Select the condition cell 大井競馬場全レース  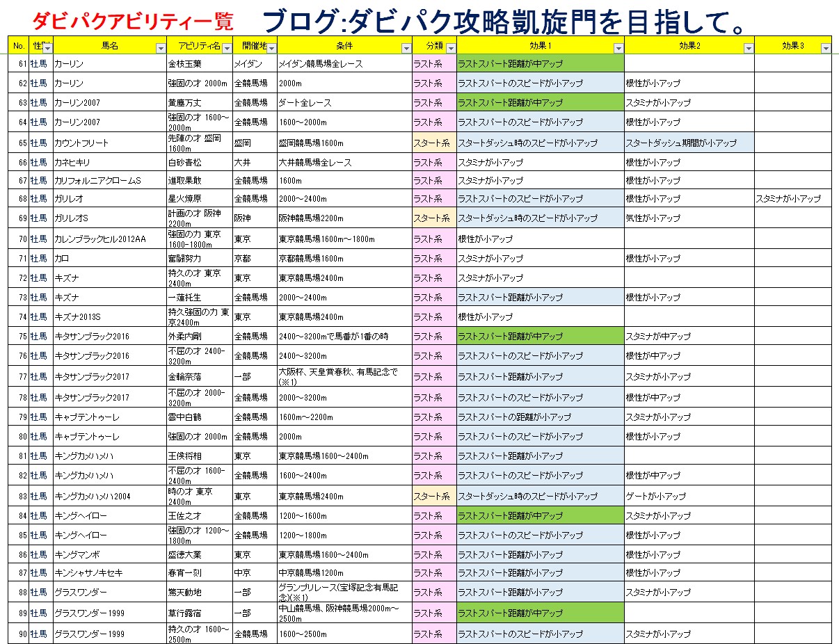344,163
